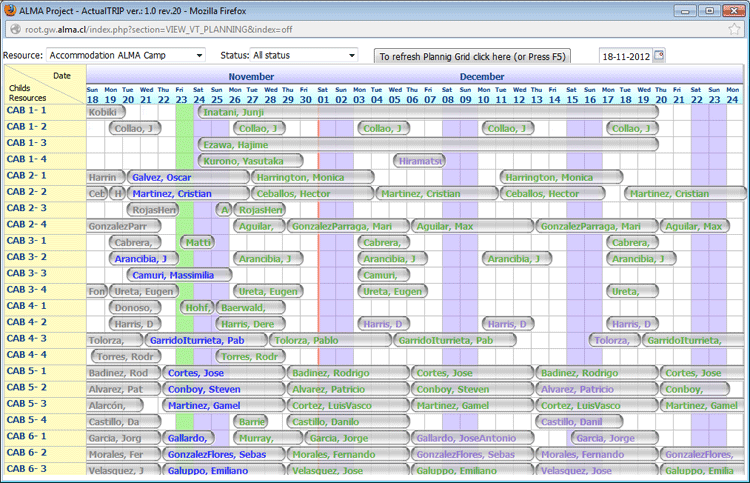Open Kurono, Yasutaka reservation bar
Viewport: 750px width, 483px height.
[250, 161]
